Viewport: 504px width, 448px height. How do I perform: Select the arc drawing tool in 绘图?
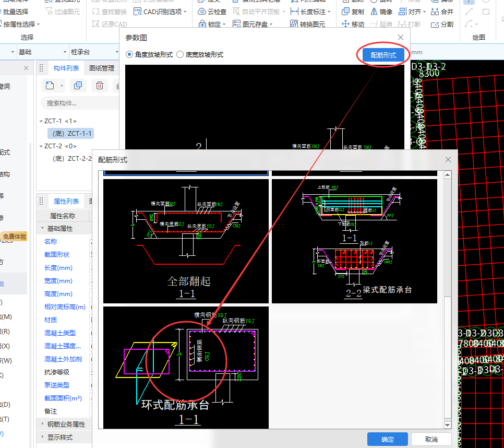(469, 24)
